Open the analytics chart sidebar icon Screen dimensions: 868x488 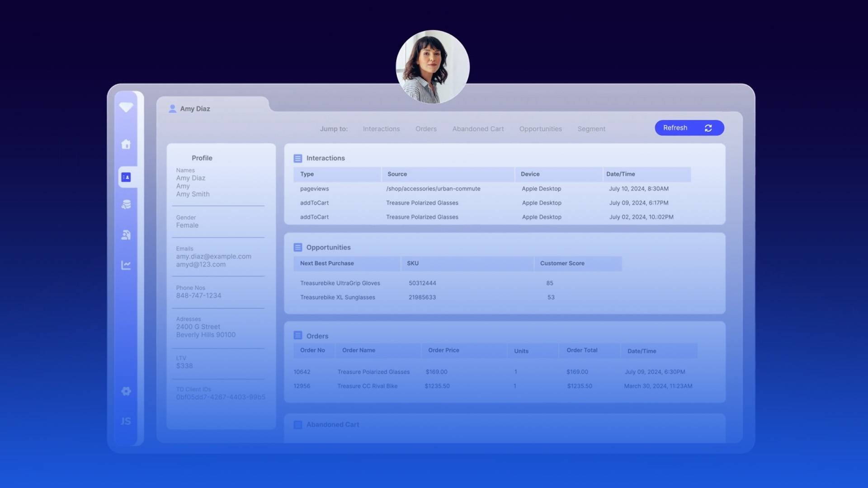[x=126, y=265]
